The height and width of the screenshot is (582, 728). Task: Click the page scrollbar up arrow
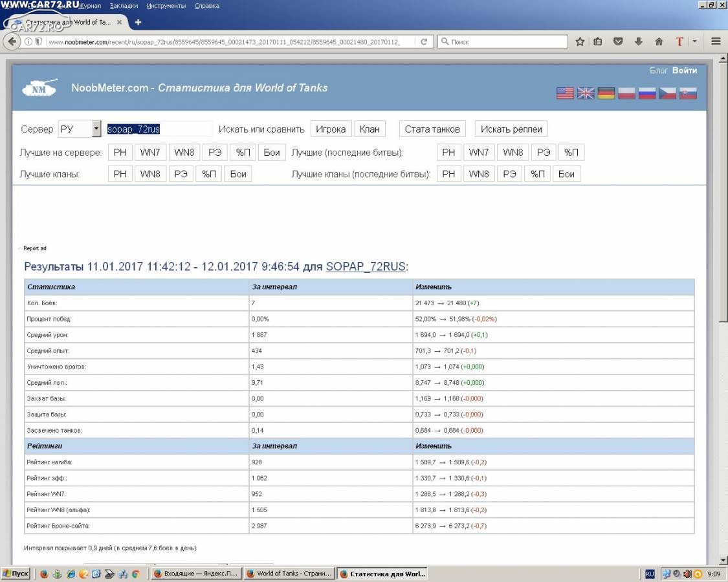pos(723,58)
